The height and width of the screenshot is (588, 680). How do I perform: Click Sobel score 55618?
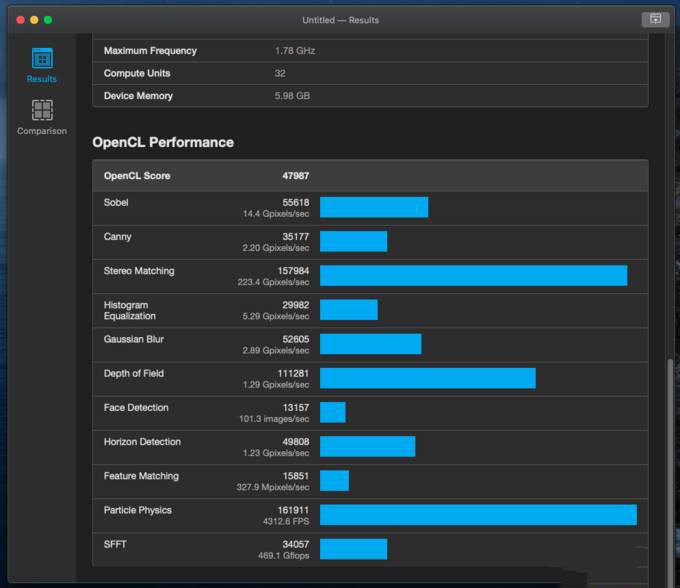click(x=296, y=203)
